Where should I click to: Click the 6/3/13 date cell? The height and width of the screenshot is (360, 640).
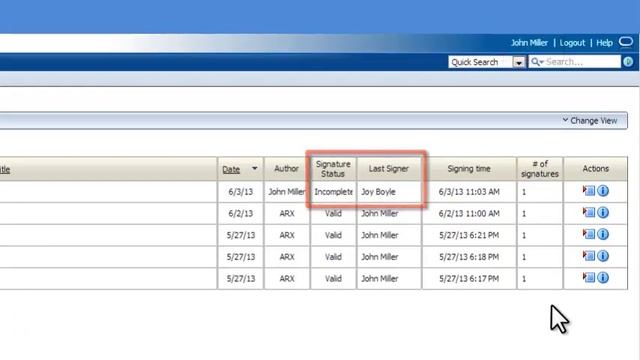[240, 192]
